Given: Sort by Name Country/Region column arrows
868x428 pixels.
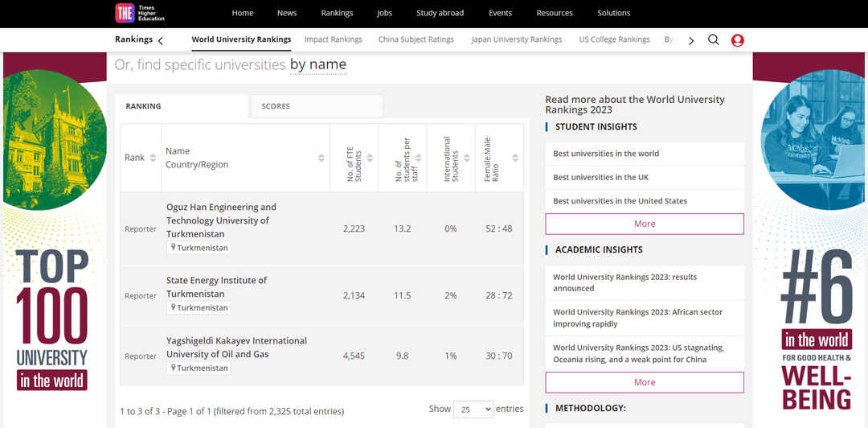Looking at the screenshot, I should (321, 158).
